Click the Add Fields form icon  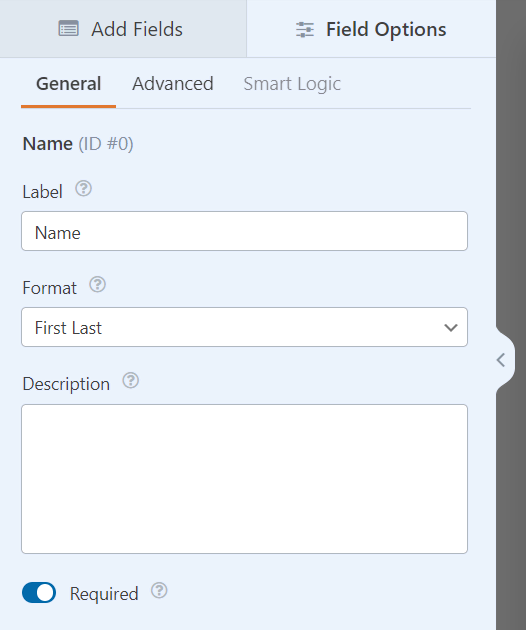click(x=68, y=29)
